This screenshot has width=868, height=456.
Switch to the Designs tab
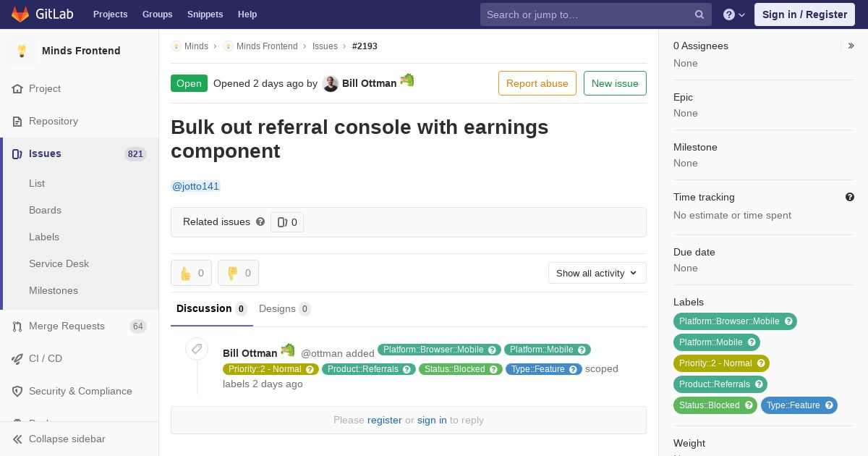(x=285, y=308)
